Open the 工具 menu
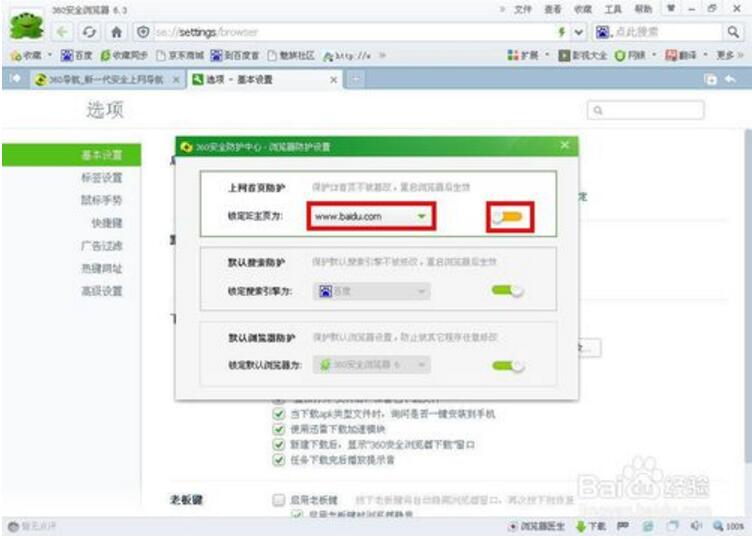This screenshot has height=539, width=752. [613, 9]
